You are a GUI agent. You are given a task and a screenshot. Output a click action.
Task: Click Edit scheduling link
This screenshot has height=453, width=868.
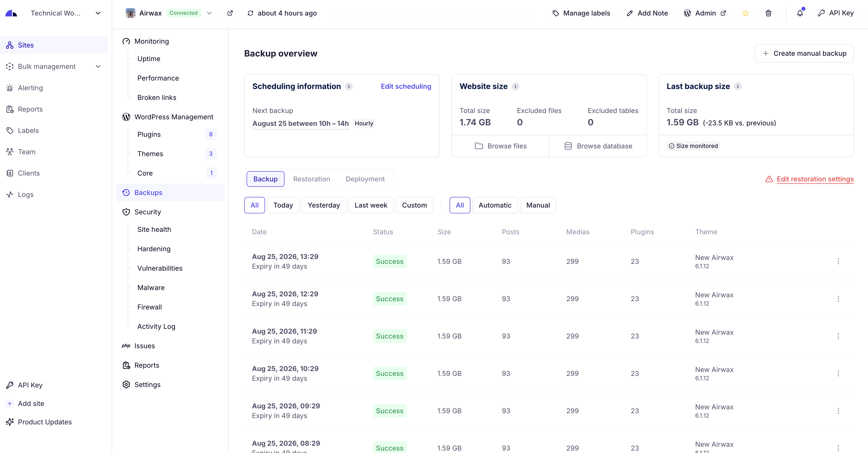click(406, 87)
